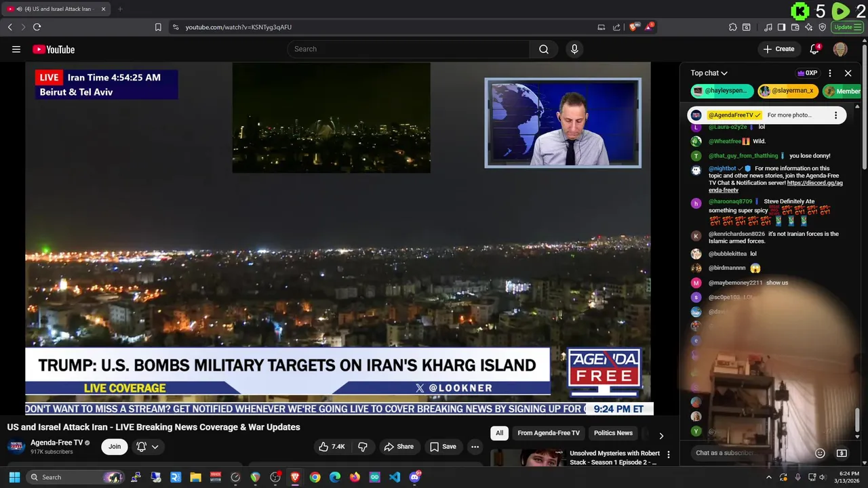Open the @hayleyspen super chat chip
The width and height of the screenshot is (868, 488).
(722, 91)
